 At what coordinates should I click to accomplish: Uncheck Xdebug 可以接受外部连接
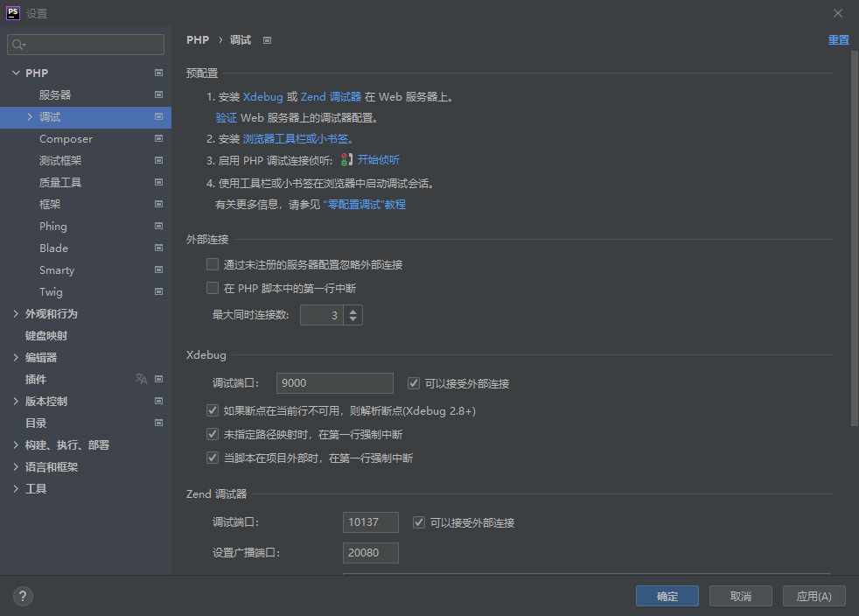pos(414,382)
